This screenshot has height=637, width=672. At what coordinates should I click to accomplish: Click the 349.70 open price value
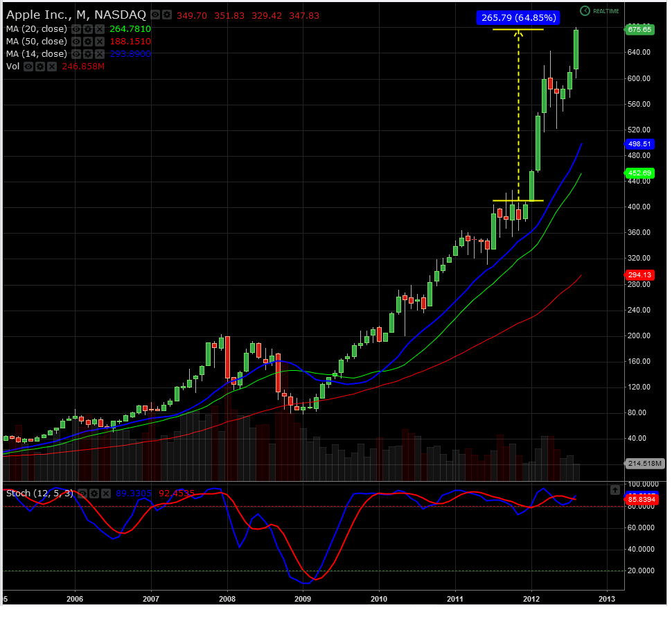192,16
